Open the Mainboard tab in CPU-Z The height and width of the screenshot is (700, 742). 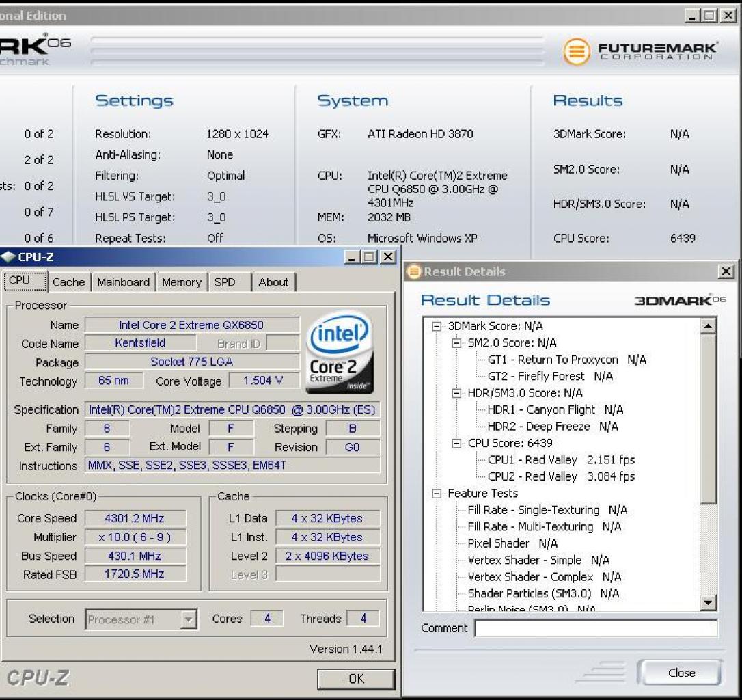tap(124, 282)
